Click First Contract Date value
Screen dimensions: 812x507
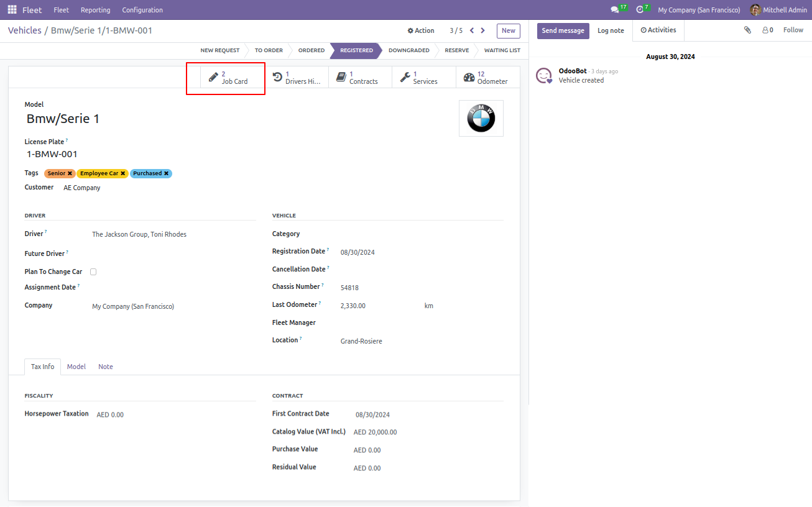tap(372, 414)
